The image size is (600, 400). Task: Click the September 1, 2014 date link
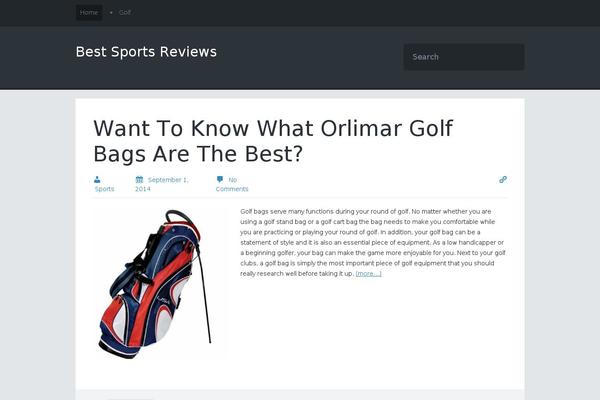161,184
